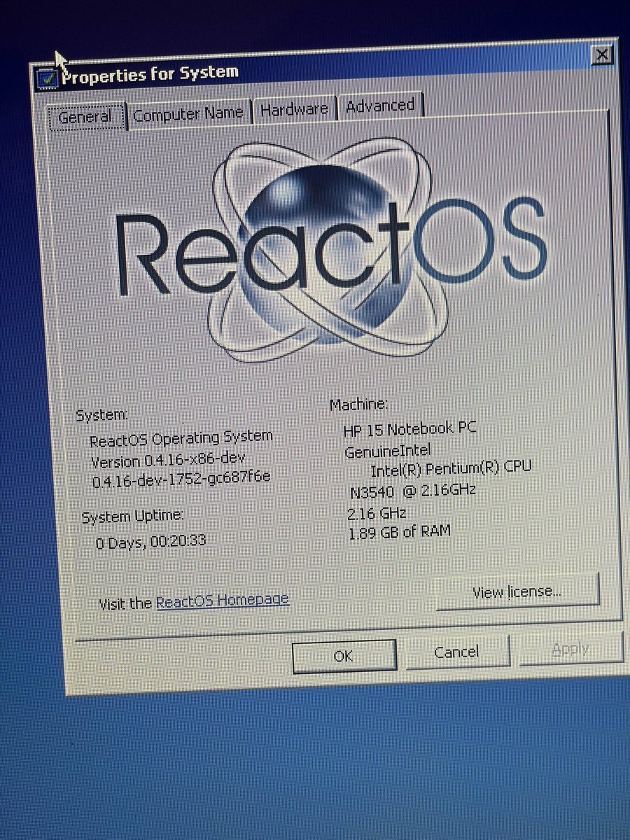The height and width of the screenshot is (840, 630).
Task: Select build string '0.4.16-dev-1752-gc687f6e'
Action: [x=181, y=479]
